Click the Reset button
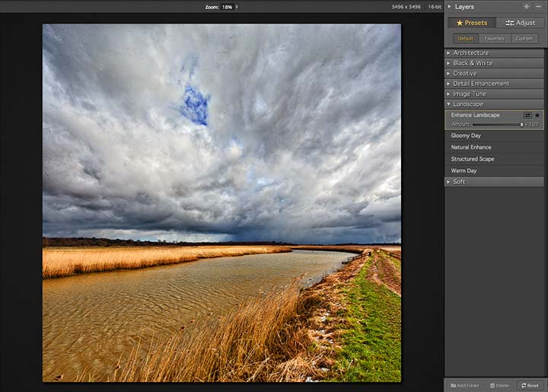Image resolution: width=548 pixels, height=392 pixels. [x=530, y=385]
